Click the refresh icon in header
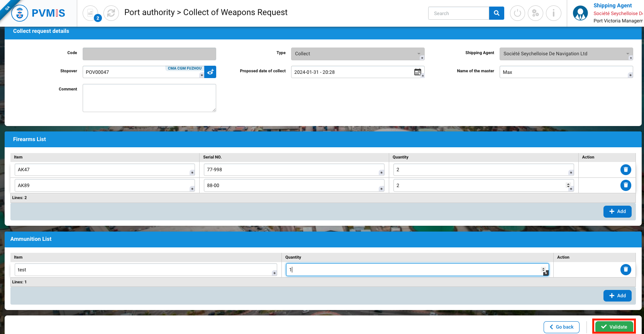644x334 pixels. pos(111,13)
